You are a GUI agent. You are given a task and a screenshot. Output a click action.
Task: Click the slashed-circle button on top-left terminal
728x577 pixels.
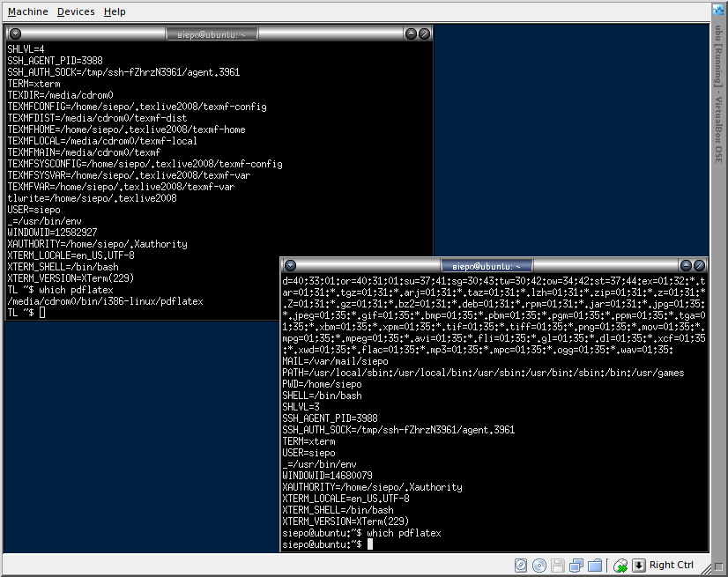click(424, 33)
